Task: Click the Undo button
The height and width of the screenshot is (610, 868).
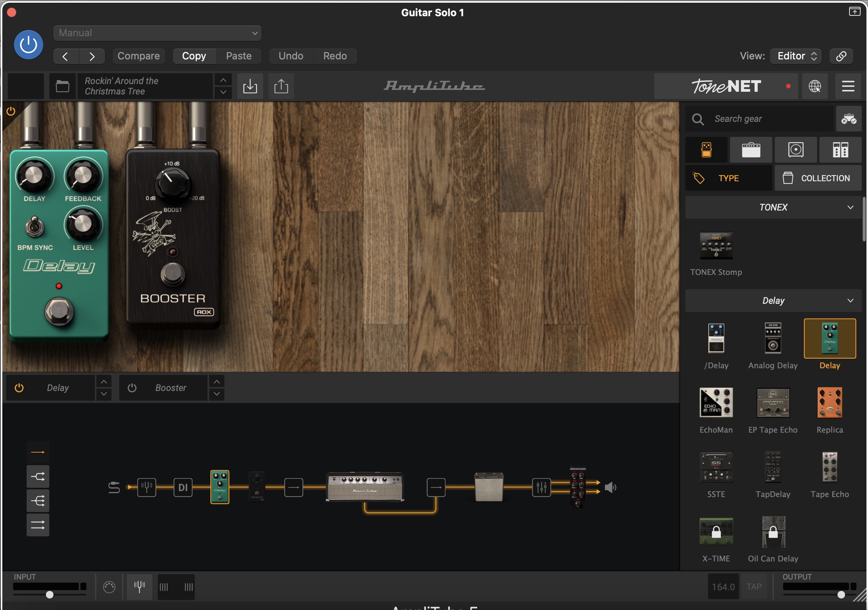Action: 291,56
